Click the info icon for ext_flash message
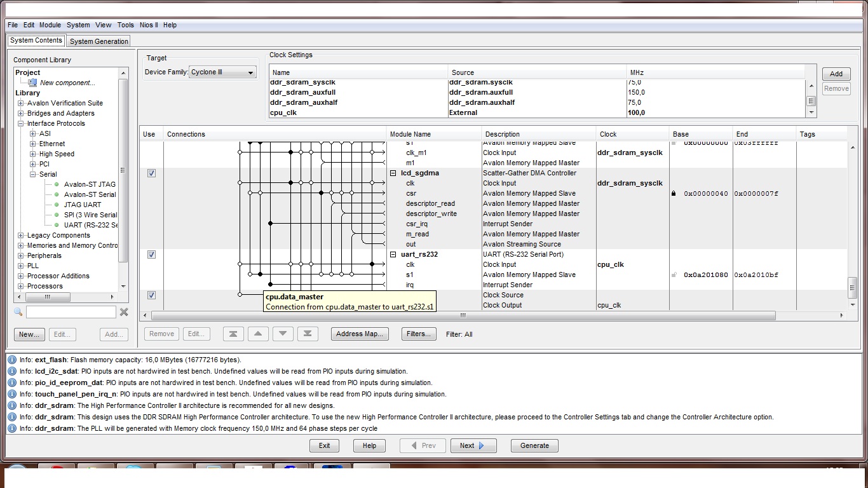 point(11,360)
